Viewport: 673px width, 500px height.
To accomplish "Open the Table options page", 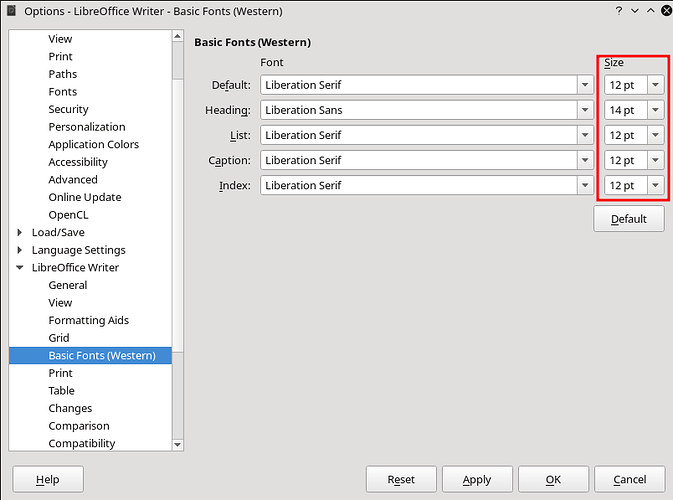I will 61,391.
